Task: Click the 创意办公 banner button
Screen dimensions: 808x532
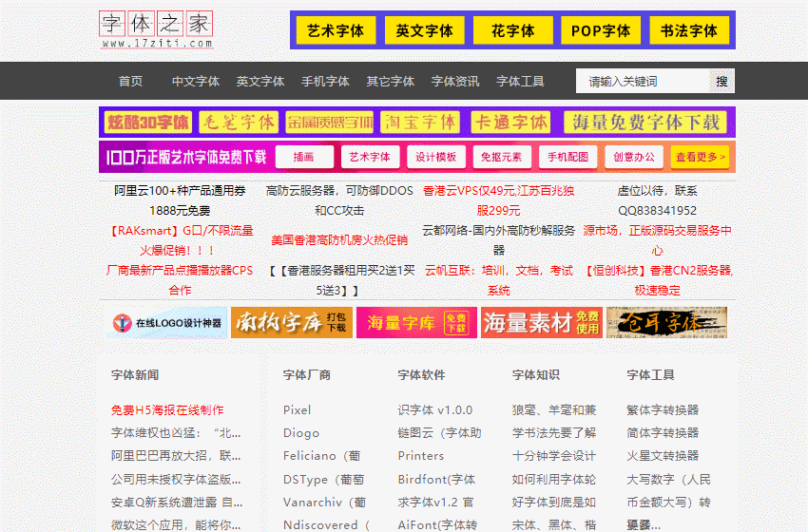Action: [634, 157]
